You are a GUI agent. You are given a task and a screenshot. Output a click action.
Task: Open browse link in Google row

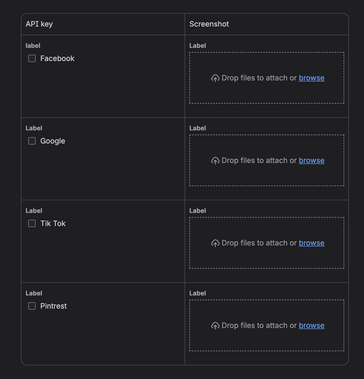pos(311,161)
